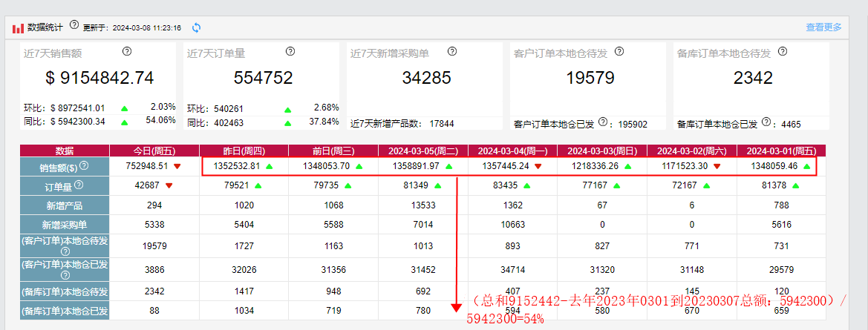This screenshot has height=330, width=868.
Task: Select the 2024-03-02(周六) column header
Action: pos(691,151)
